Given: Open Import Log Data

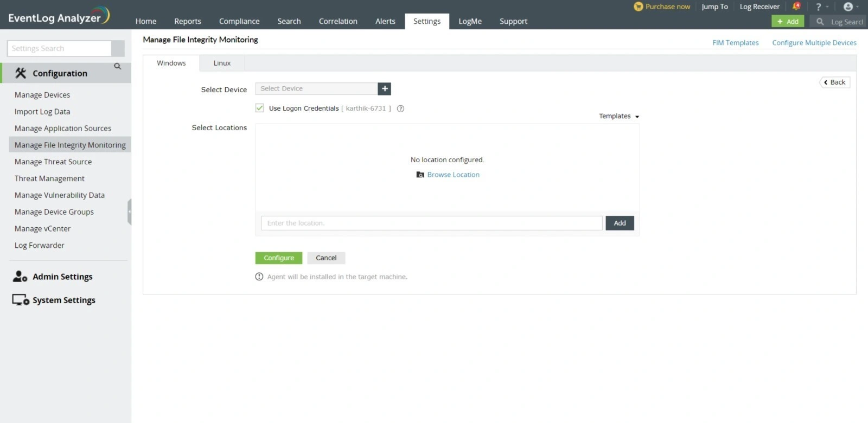Looking at the screenshot, I should click(x=42, y=112).
